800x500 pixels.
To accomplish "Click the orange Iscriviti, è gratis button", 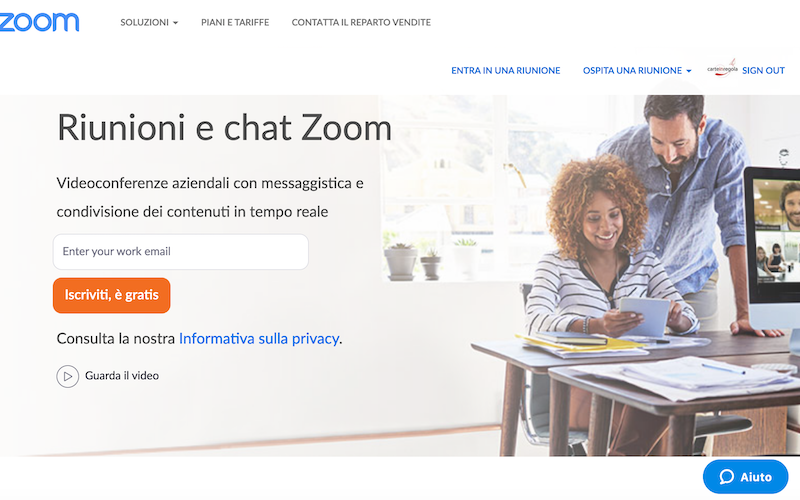I will tap(112, 295).
